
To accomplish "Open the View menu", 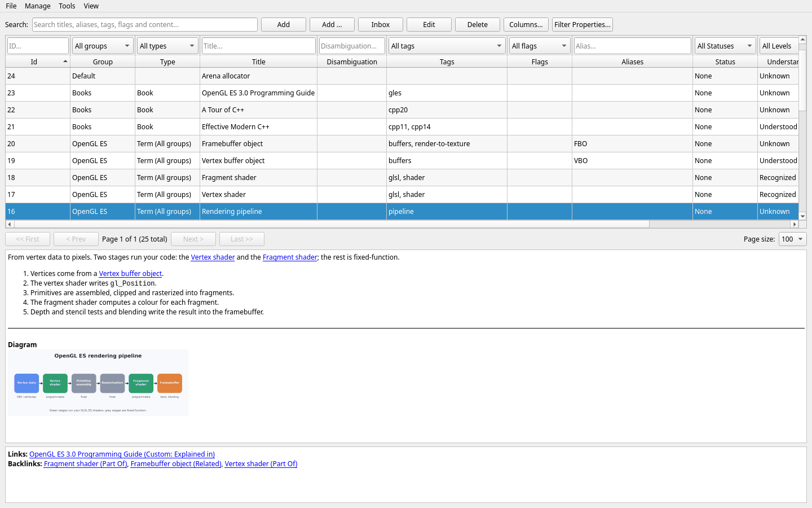I will pyautogui.click(x=91, y=6).
